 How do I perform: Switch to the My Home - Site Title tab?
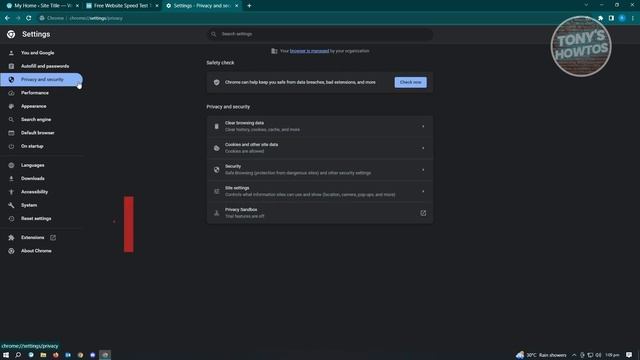43,6
